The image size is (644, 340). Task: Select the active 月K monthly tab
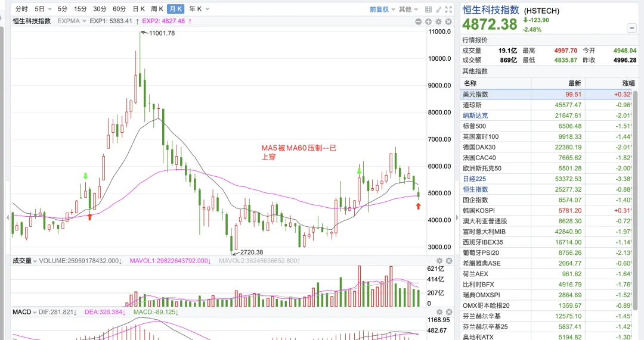(175, 9)
